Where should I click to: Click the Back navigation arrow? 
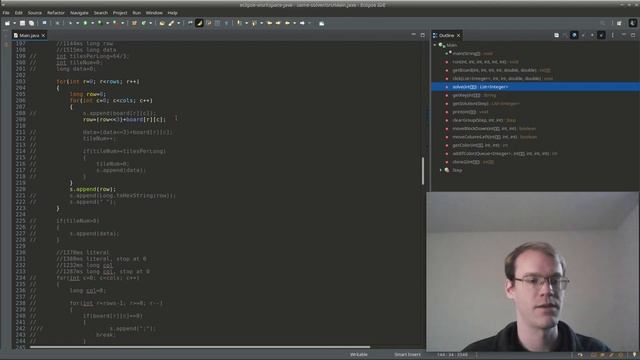287,23
